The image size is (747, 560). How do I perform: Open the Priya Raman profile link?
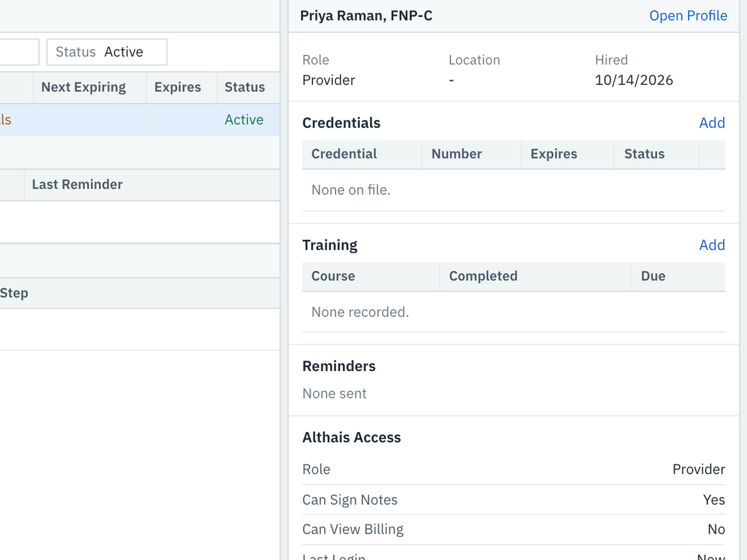tap(688, 16)
